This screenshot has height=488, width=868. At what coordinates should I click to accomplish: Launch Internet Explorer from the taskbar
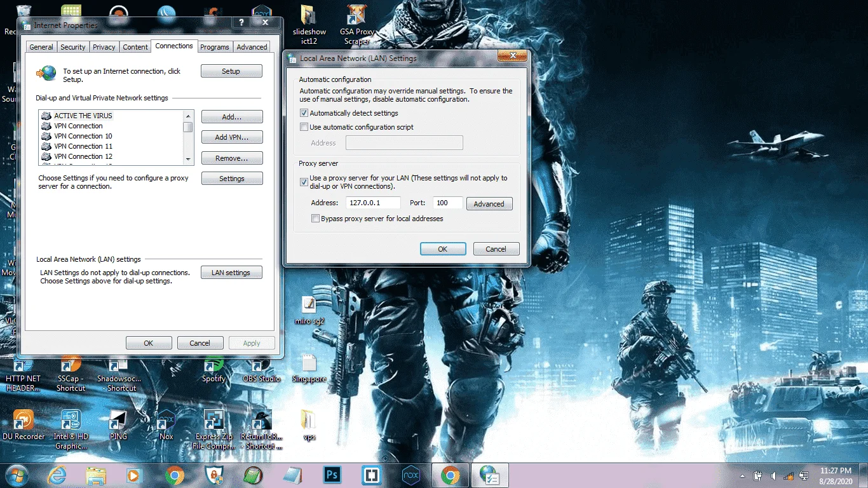click(x=57, y=475)
